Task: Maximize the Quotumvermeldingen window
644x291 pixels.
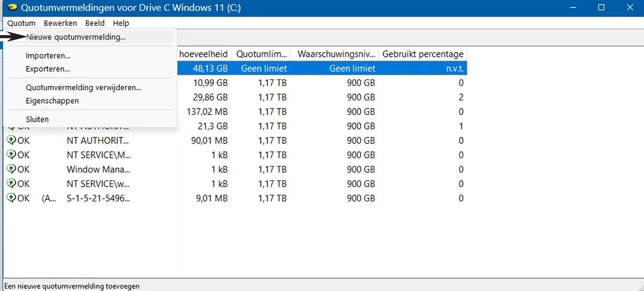Action: click(601, 8)
